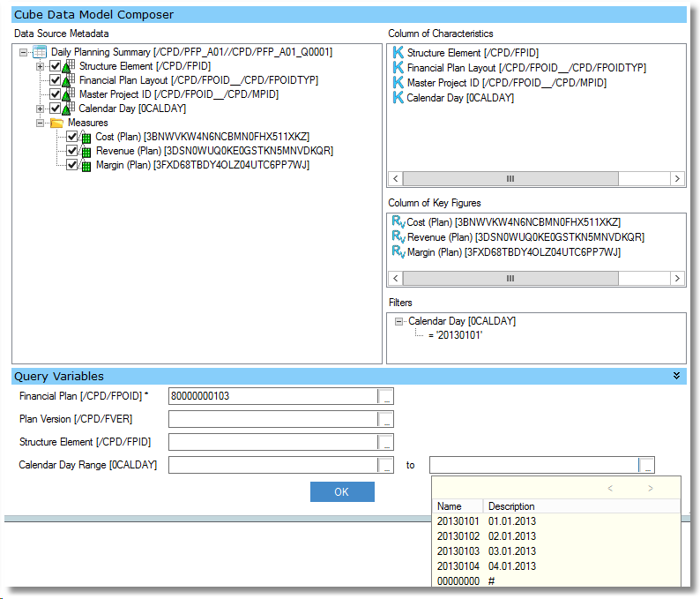Screen dimensions: 700x599
Task: Select value 20130101 from the list
Action: pyautogui.click(x=556, y=521)
